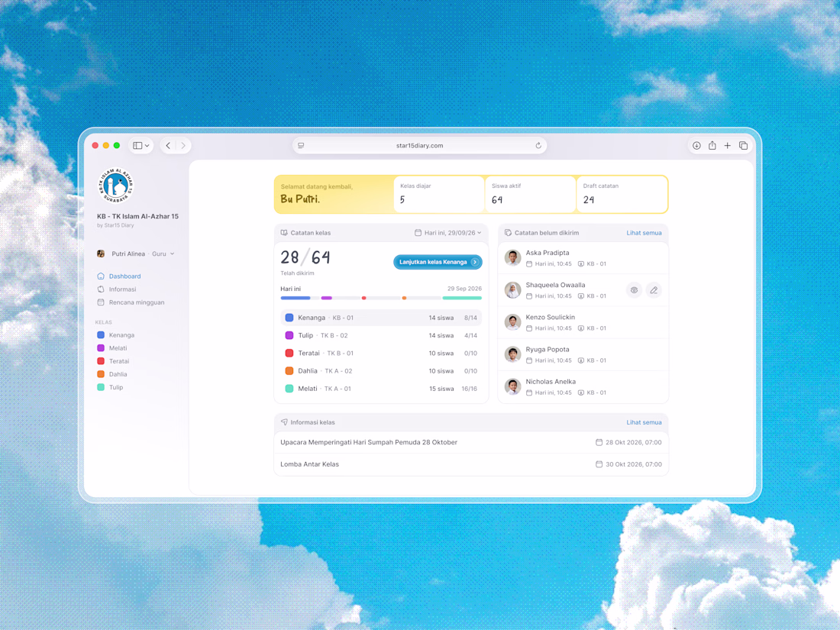Viewport: 840px width, 630px height.
Task: Open Informasi in the sidebar
Action: coord(117,289)
